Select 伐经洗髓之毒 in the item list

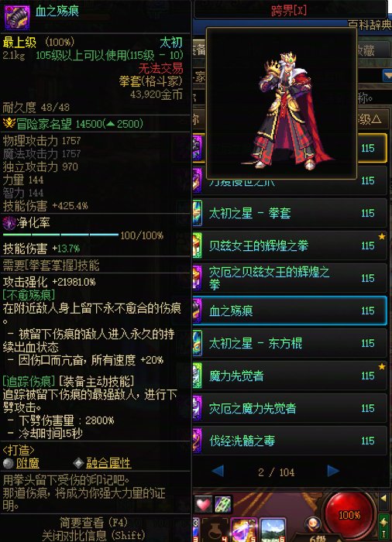tap(289, 441)
